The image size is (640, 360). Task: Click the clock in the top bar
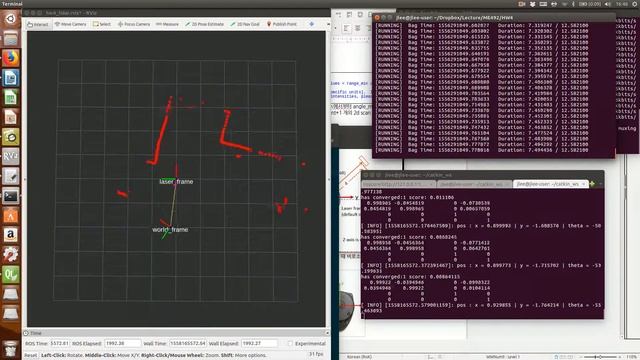[x=622, y=4]
